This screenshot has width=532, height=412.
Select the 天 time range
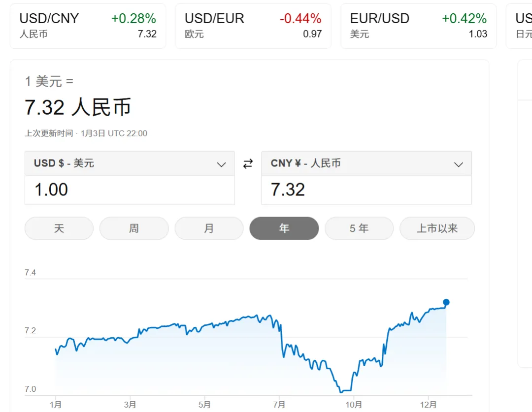click(x=59, y=228)
